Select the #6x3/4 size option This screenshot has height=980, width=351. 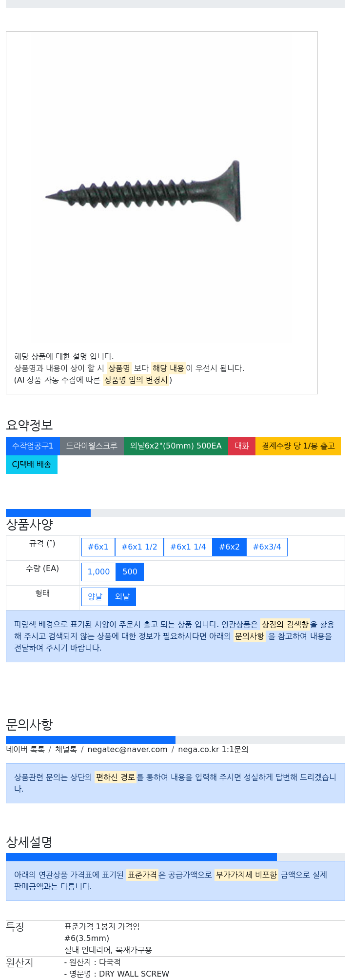[x=267, y=547]
